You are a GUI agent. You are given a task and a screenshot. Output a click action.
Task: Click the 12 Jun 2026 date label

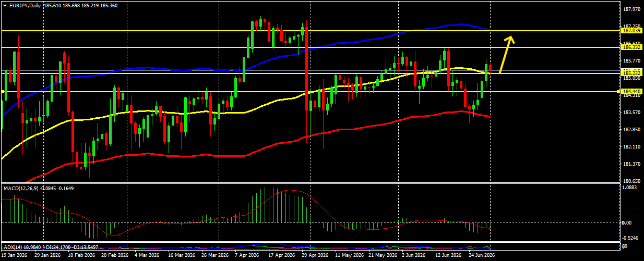point(449,256)
